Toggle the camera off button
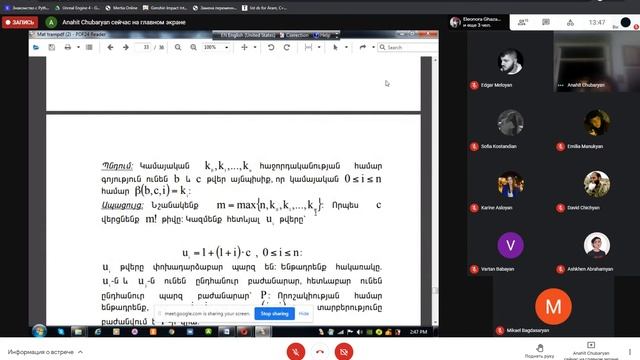 click(344, 351)
